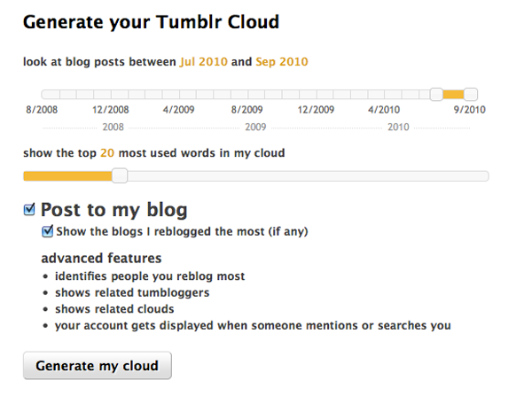Click the 9/2010 timeline label
The height and width of the screenshot is (396, 532).
[470, 110]
